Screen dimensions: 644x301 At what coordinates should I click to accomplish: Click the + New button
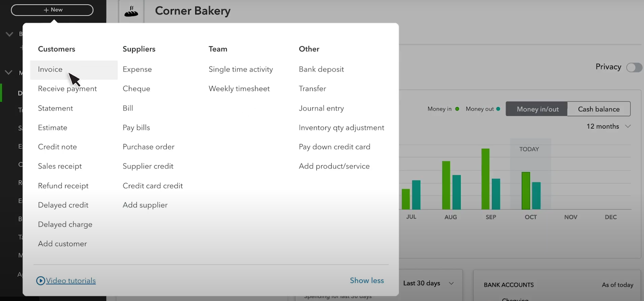[52, 10]
